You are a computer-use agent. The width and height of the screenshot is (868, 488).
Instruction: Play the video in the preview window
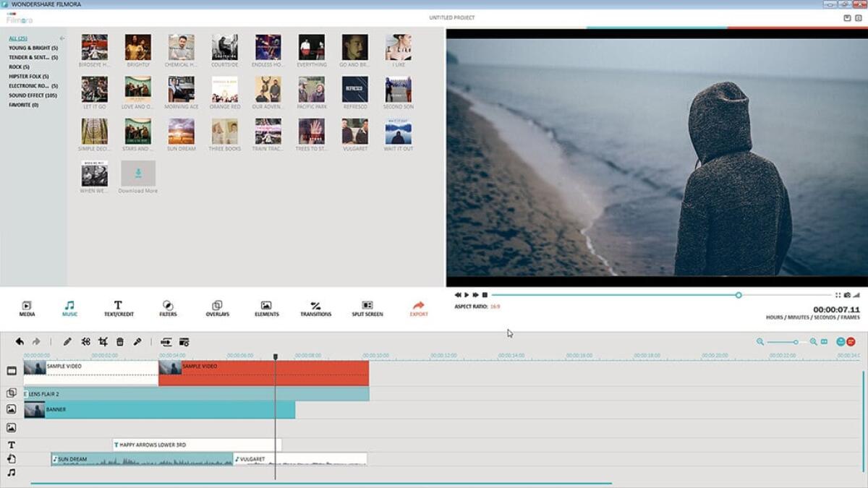467,295
